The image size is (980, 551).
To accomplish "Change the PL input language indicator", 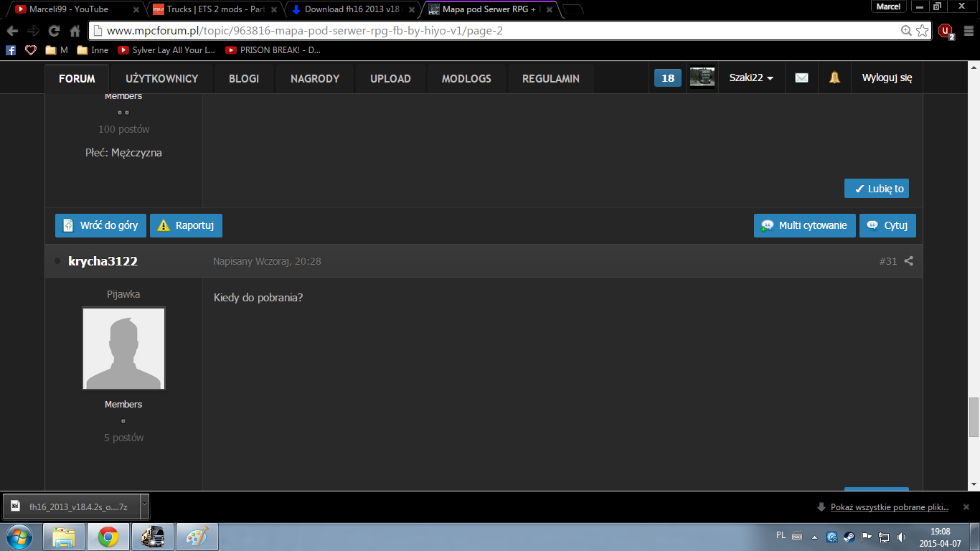I will (781, 535).
